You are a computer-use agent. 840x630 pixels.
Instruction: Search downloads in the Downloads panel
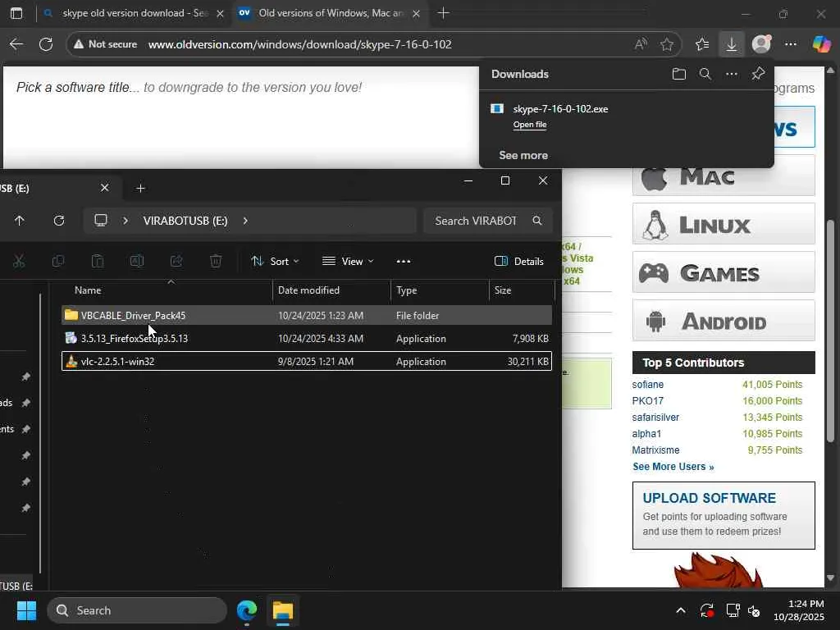tap(705, 74)
